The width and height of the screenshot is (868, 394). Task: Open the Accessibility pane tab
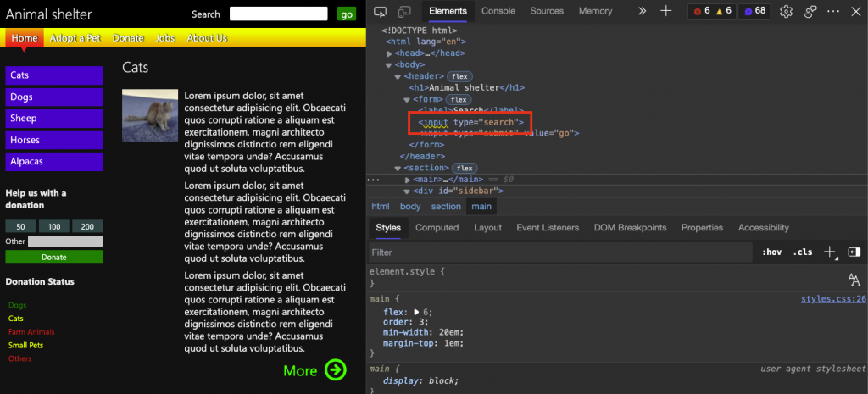click(x=764, y=227)
